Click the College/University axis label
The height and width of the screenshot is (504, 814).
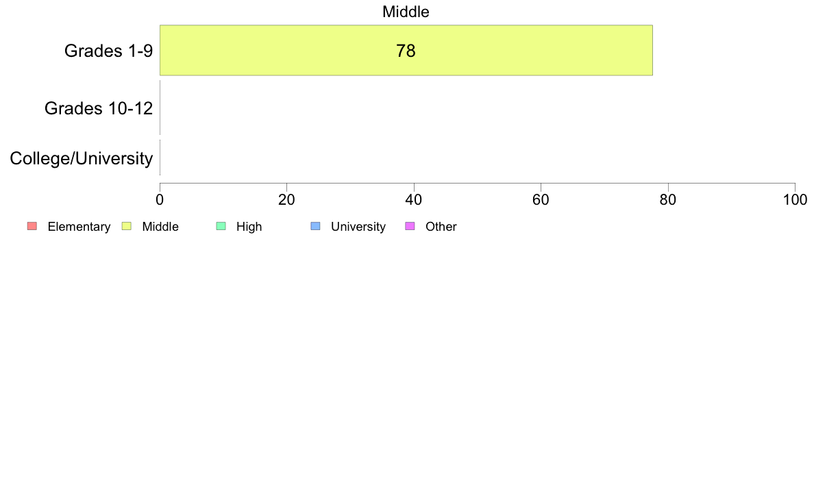click(82, 159)
